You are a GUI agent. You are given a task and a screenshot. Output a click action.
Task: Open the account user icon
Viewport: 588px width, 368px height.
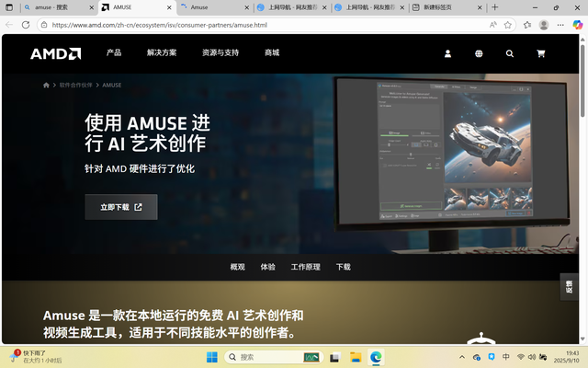tap(447, 53)
